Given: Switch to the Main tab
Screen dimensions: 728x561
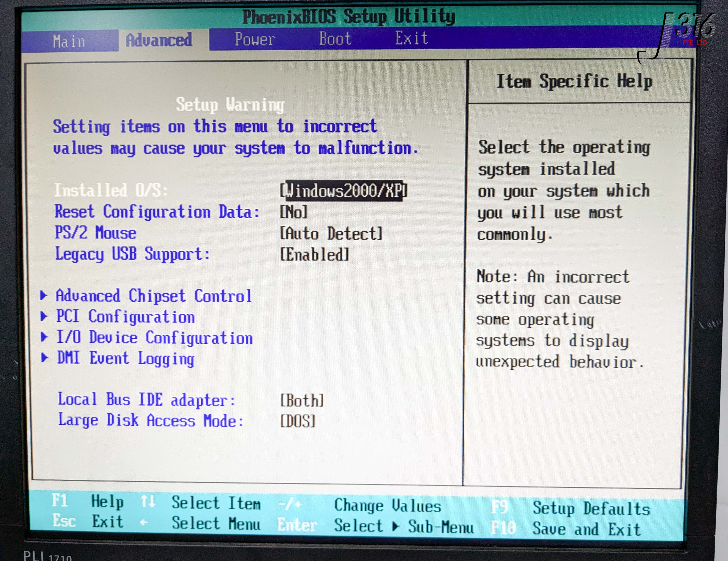Looking at the screenshot, I should [69, 41].
